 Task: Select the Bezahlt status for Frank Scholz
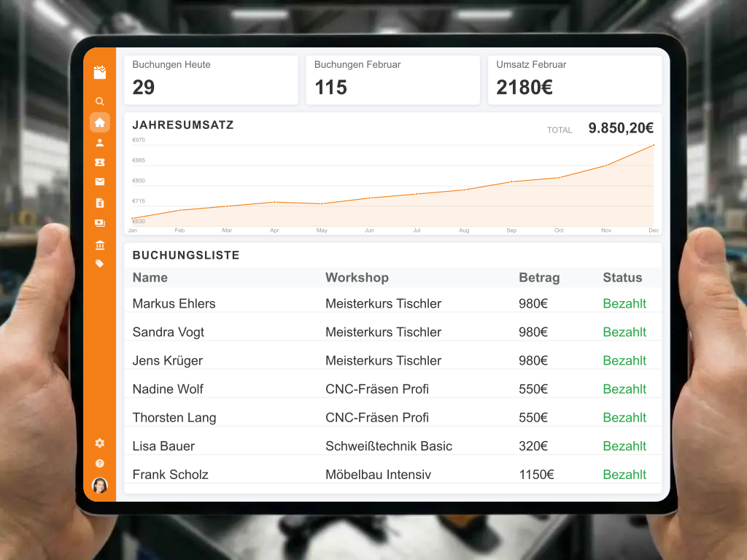point(624,474)
